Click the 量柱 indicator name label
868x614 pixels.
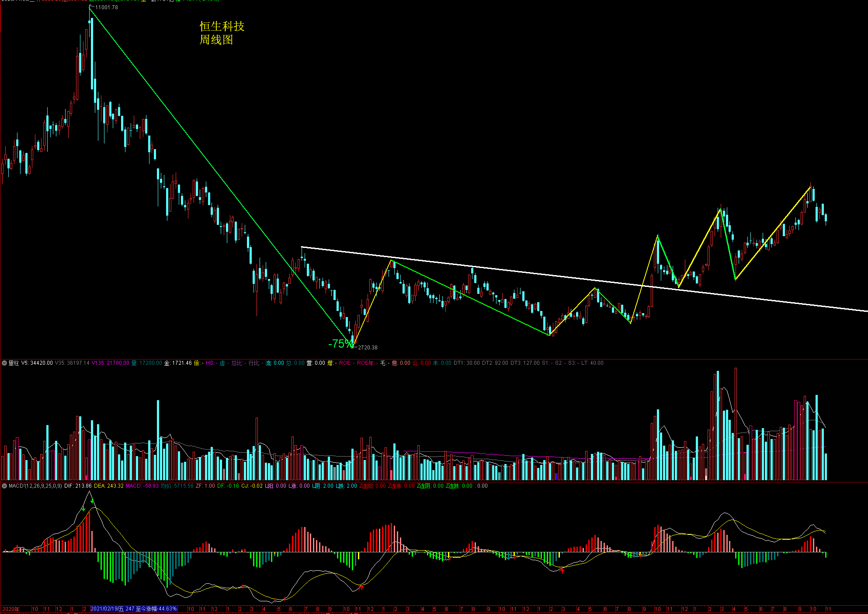coord(14,363)
